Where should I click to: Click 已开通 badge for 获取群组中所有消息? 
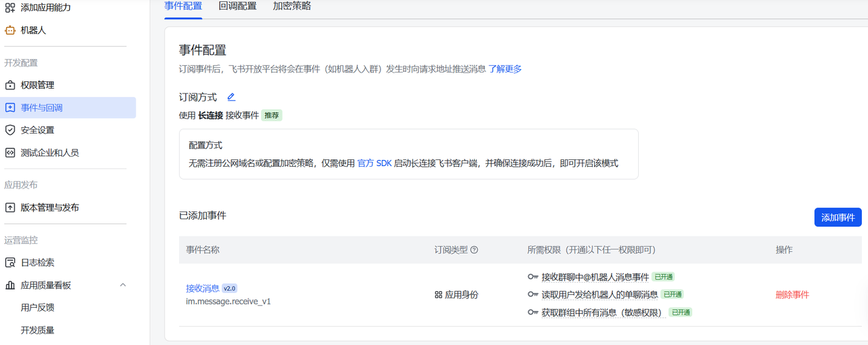680,312
